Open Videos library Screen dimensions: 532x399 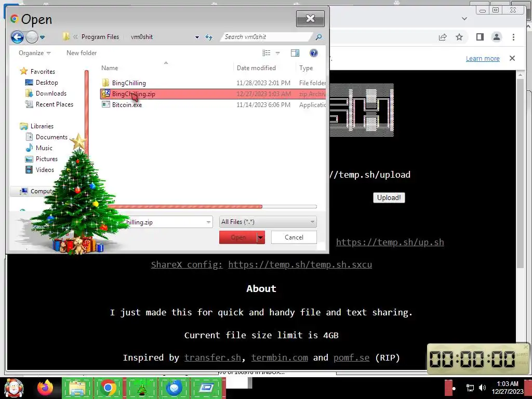coord(45,170)
